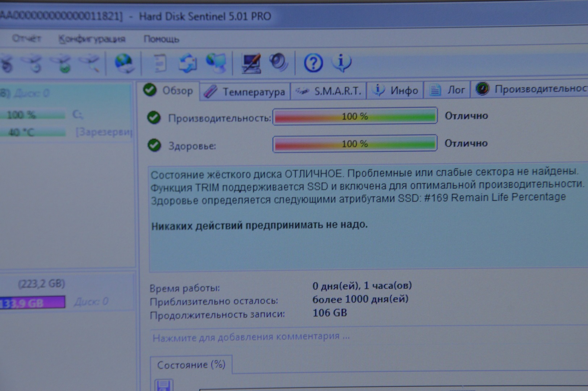Click the line mentioning #169 Remain Life Percentage
The width and height of the screenshot is (588, 391).
(x=358, y=198)
